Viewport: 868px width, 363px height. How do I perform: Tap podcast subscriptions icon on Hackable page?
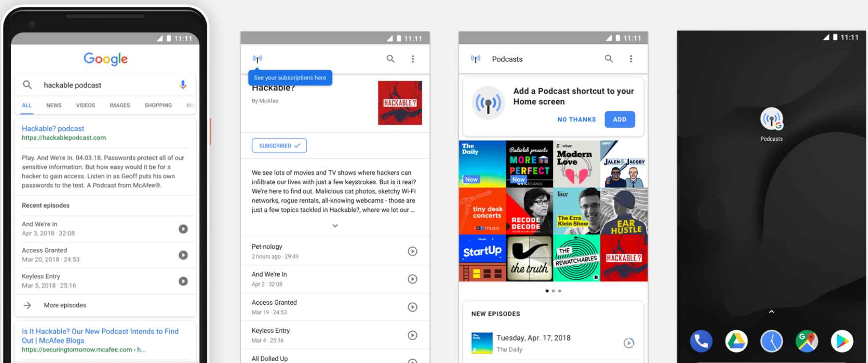[x=257, y=59]
